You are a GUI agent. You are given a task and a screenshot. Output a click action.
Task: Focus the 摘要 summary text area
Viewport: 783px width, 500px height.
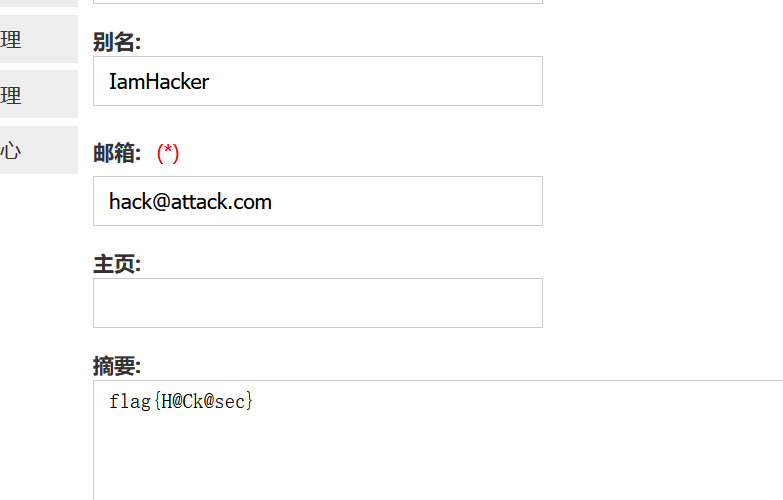(438, 440)
